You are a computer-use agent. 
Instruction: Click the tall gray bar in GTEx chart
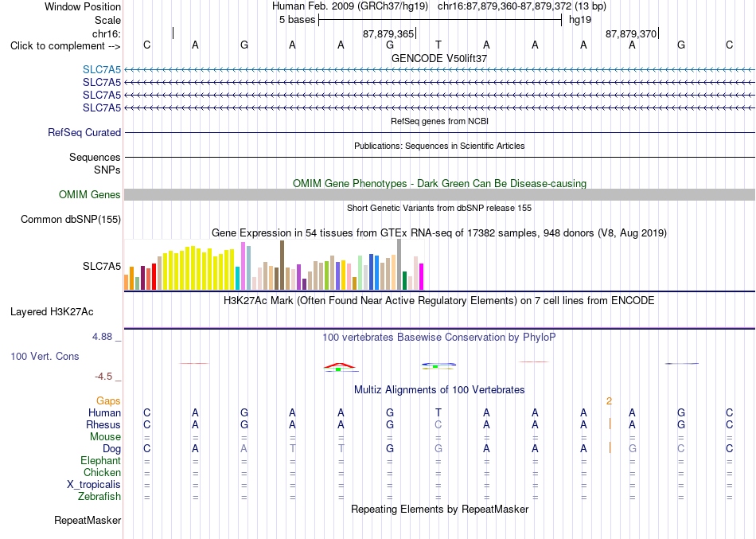[399, 264]
